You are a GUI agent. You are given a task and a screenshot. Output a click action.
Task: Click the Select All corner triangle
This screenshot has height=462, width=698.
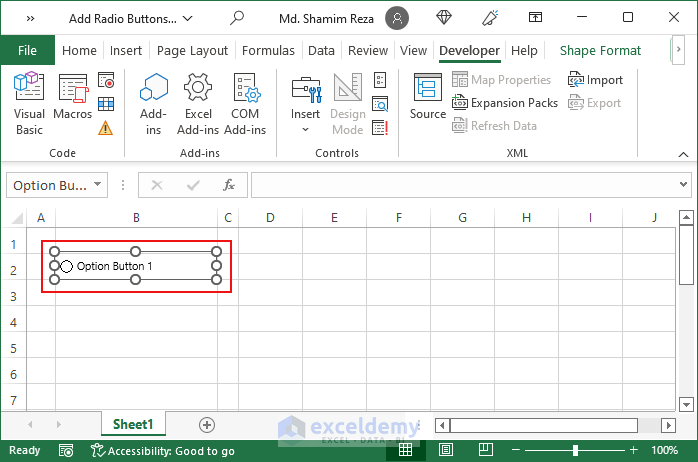point(17,218)
